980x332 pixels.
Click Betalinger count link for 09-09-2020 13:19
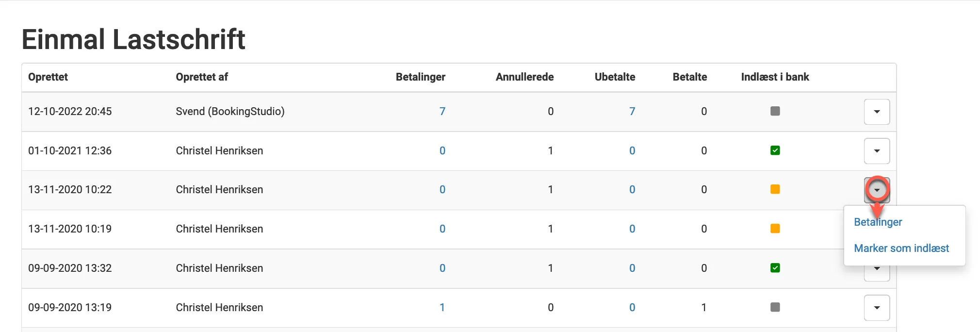[x=442, y=307]
